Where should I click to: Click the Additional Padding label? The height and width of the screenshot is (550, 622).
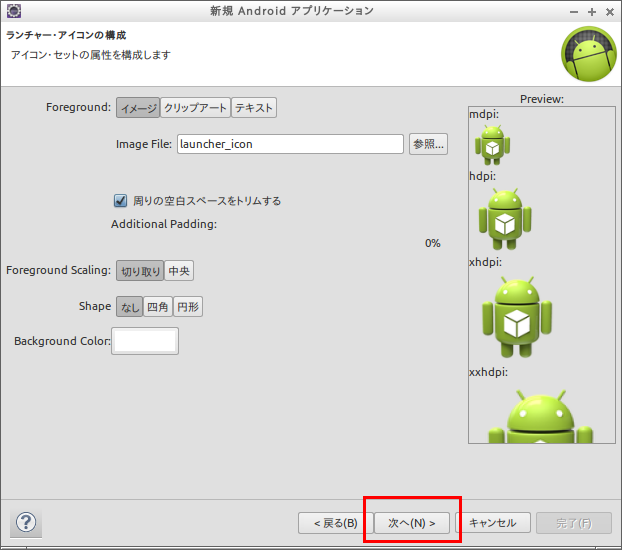[x=164, y=224]
